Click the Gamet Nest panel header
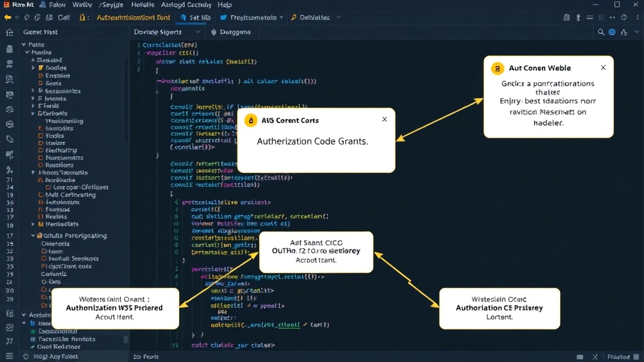644x362 pixels. 40,32
